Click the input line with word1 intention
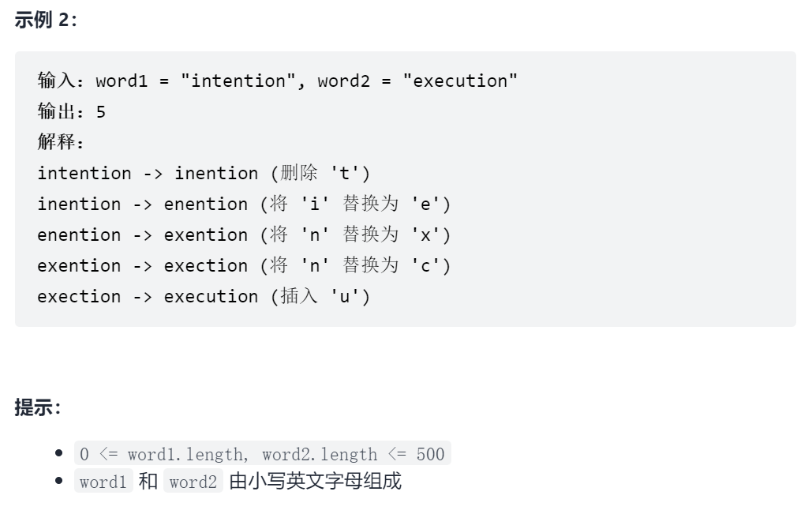Image resolution: width=812 pixels, height=514 pixels. 278,81
